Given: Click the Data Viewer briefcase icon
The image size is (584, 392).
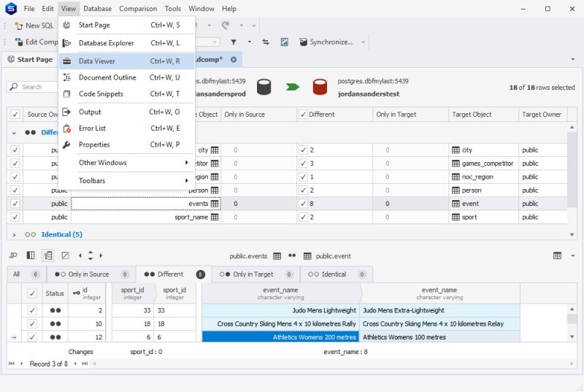Looking at the screenshot, I should [66, 61].
